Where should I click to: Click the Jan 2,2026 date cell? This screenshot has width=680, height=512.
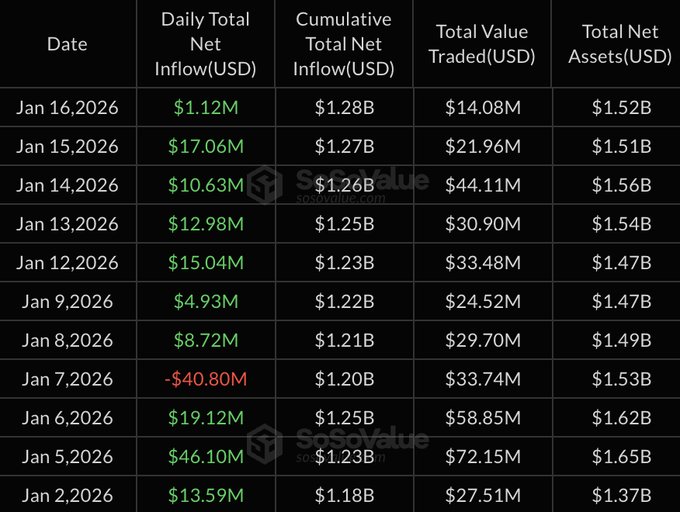point(67,495)
